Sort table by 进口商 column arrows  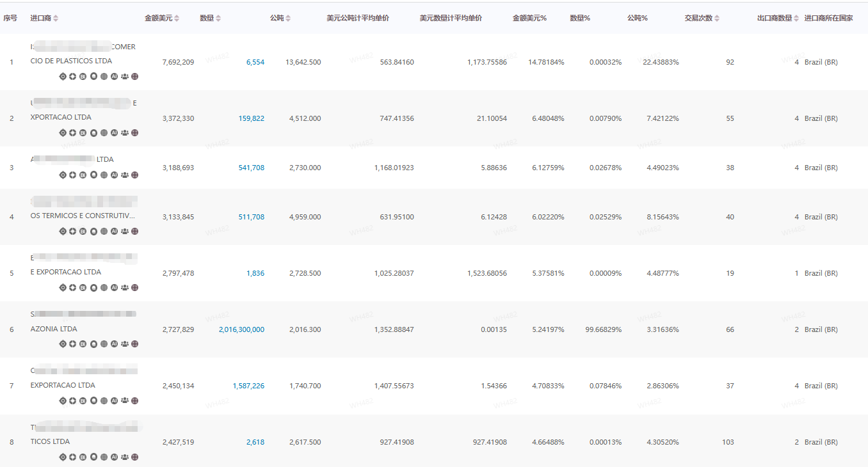pyautogui.click(x=56, y=19)
